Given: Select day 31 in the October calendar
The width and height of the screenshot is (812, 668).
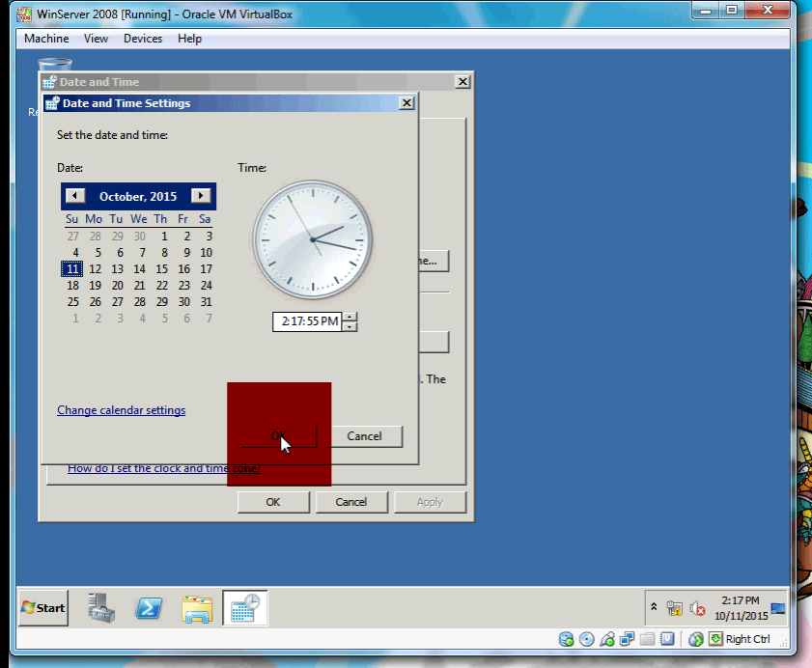Looking at the screenshot, I should pos(206,302).
